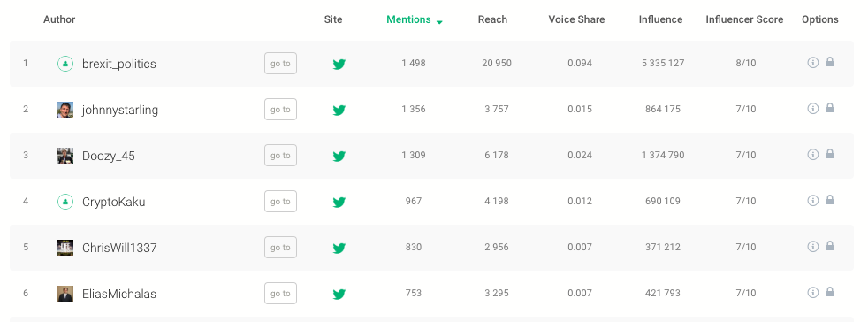Screen dimensions: 868x322
Task: Open the info icon for Doozy_45
Action: pyautogui.click(x=812, y=154)
